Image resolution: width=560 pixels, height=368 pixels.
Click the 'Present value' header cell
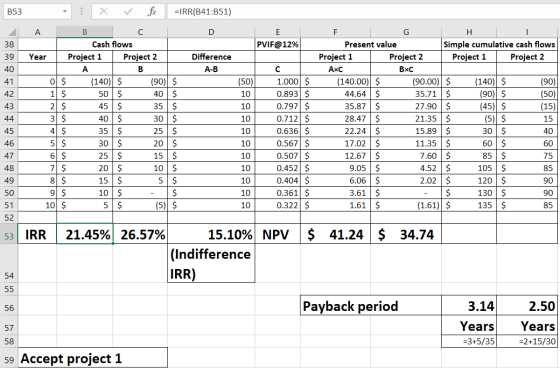pos(371,44)
